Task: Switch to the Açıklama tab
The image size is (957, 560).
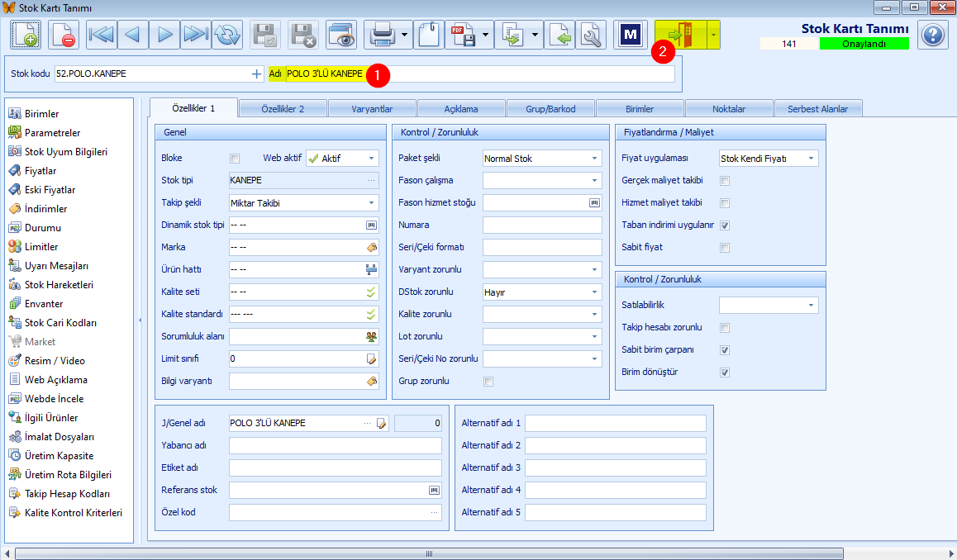Action: pyautogui.click(x=461, y=108)
